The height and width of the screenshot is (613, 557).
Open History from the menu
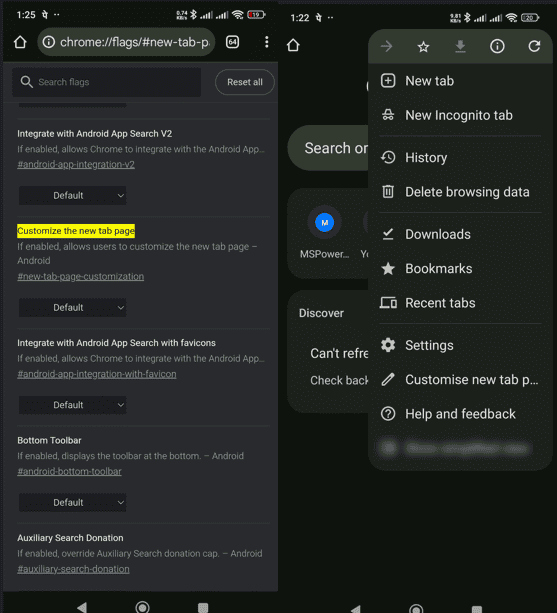pyautogui.click(x=460, y=158)
